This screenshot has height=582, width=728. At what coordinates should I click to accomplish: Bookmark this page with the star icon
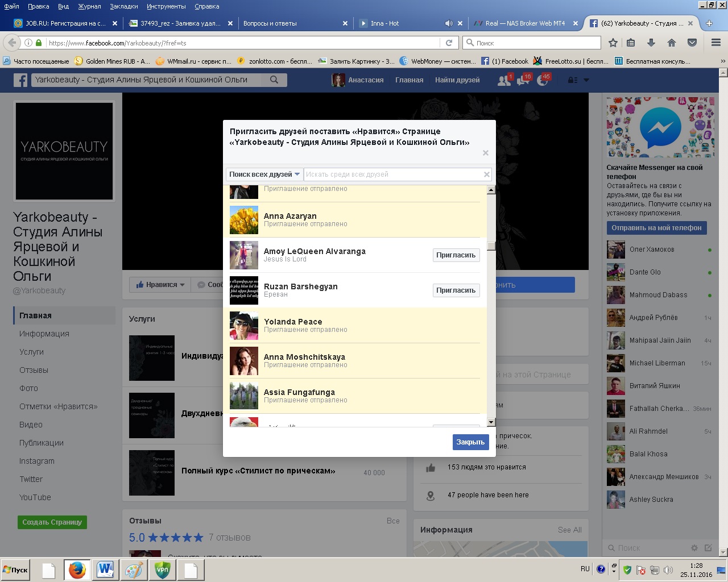click(613, 43)
